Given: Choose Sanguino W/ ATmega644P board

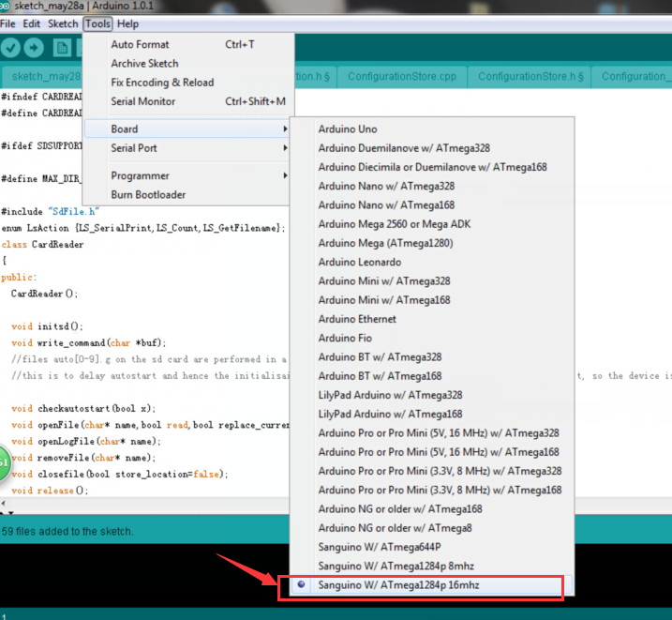Looking at the screenshot, I should pyautogui.click(x=380, y=547).
